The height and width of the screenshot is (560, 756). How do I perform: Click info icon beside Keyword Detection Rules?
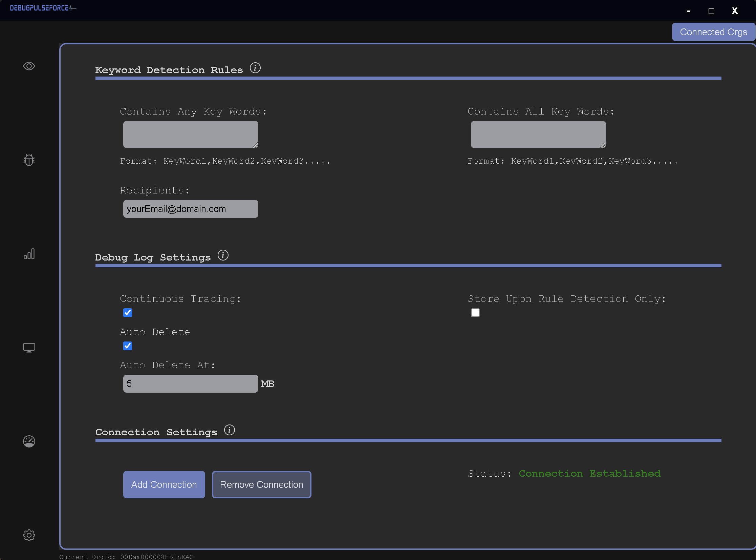point(255,68)
